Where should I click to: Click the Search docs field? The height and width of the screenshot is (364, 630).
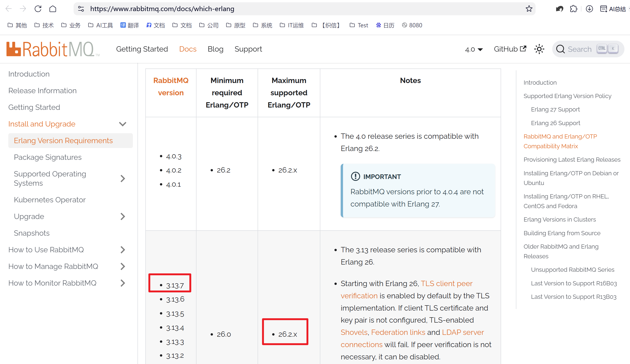pos(588,49)
